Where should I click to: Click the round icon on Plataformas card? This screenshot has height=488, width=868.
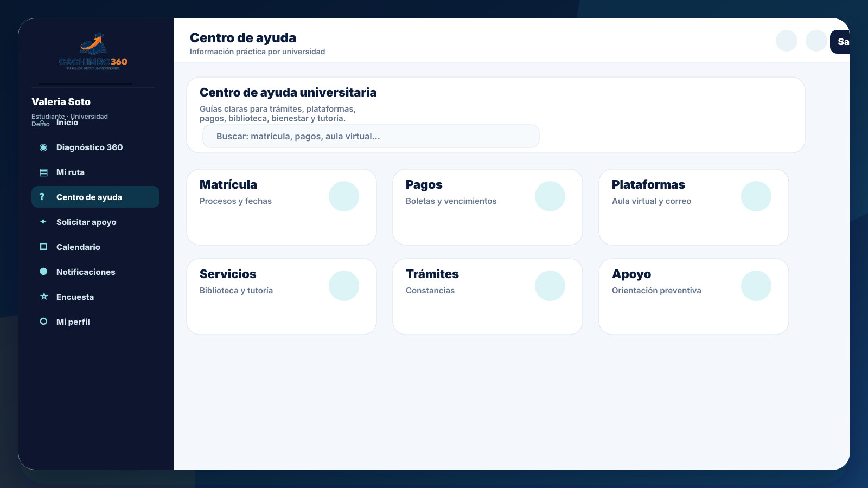(x=756, y=196)
